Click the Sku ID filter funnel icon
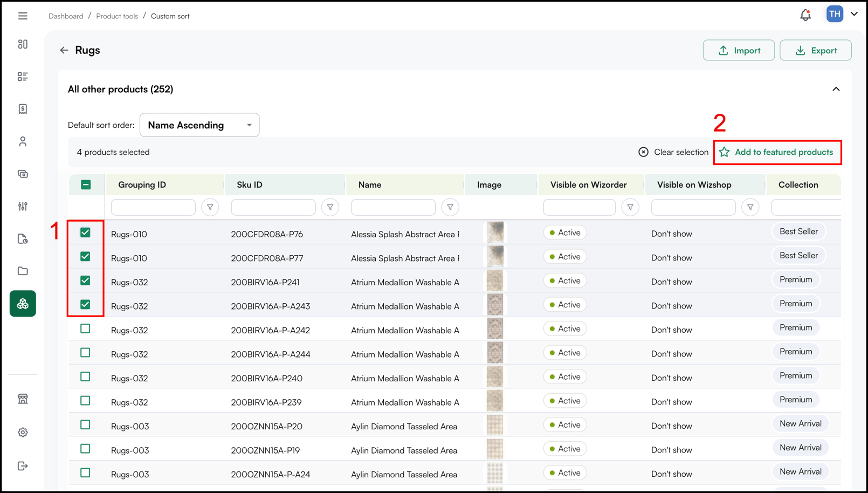868x493 pixels. 330,207
